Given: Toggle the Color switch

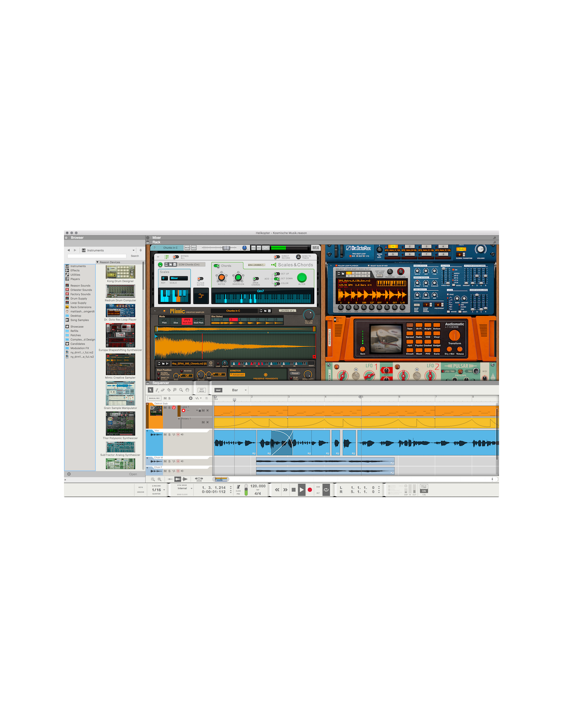Looking at the screenshot, I should [277, 283].
